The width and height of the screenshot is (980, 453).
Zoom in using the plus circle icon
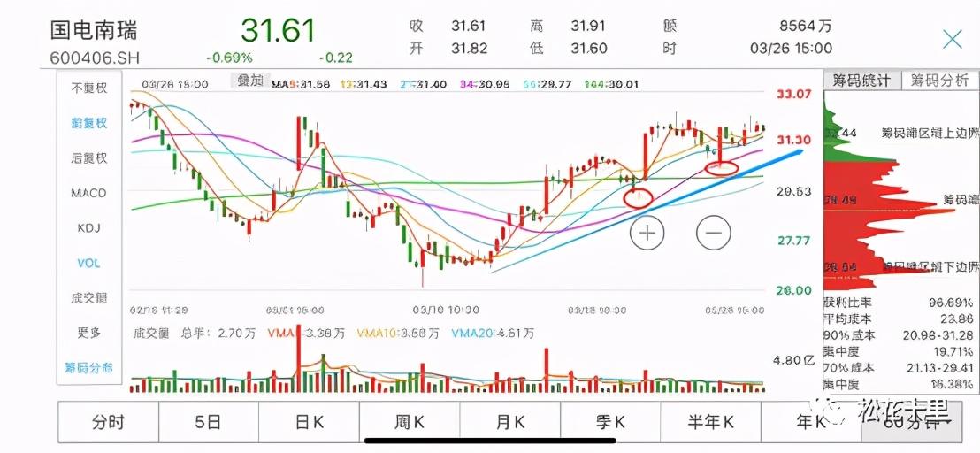647,233
